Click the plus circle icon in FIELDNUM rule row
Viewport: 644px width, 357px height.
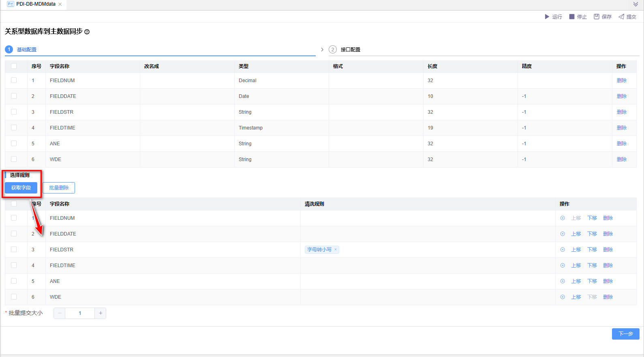click(x=563, y=218)
